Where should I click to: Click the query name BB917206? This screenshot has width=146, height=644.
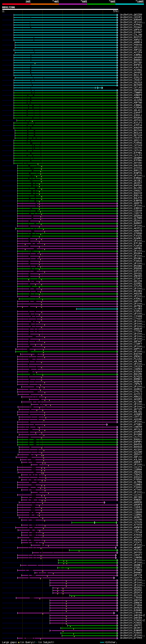[x=8, y=8]
